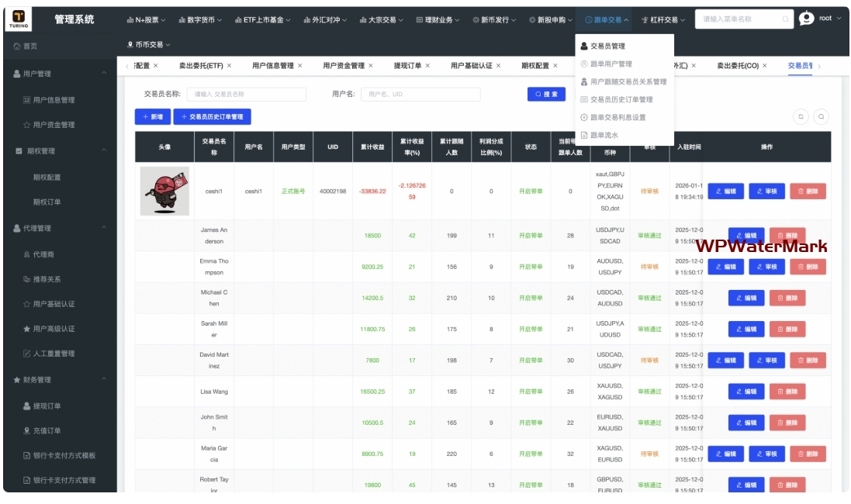The height and width of the screenshot is (504, 851).
Task: Click the refresh icon above the table
Action: (x=801, y=116)
